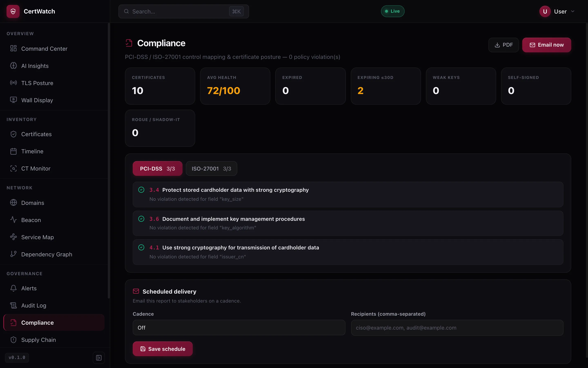The height and width of the screenshot is (368, 588).
Task: Click "Protect stored cardholder data with strong cryptography"
Action: click(x=235, y=190)
